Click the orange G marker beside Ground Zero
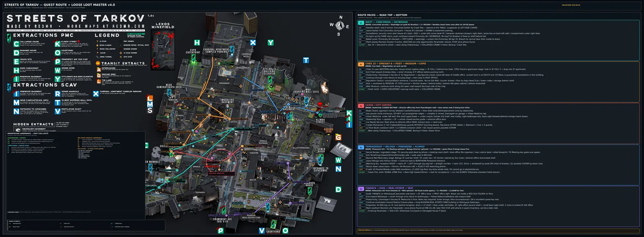Screen dimensions: 644x237 coord(338,137)
